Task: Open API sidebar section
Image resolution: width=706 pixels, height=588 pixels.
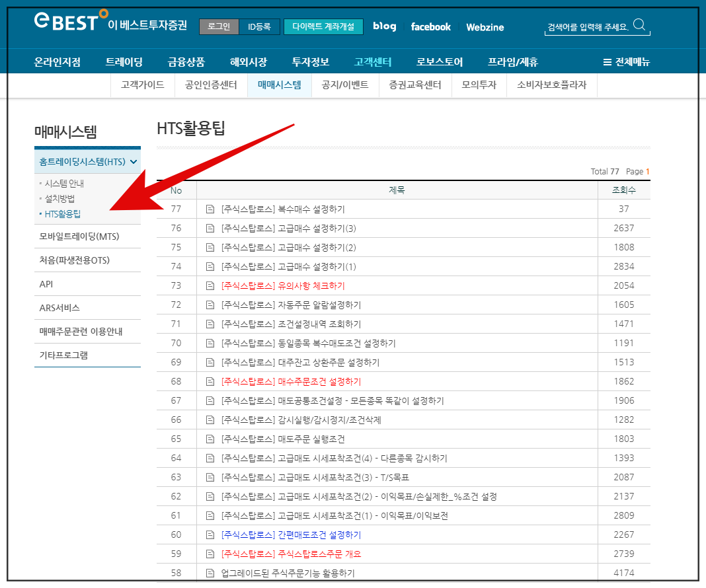Action: 87,284
